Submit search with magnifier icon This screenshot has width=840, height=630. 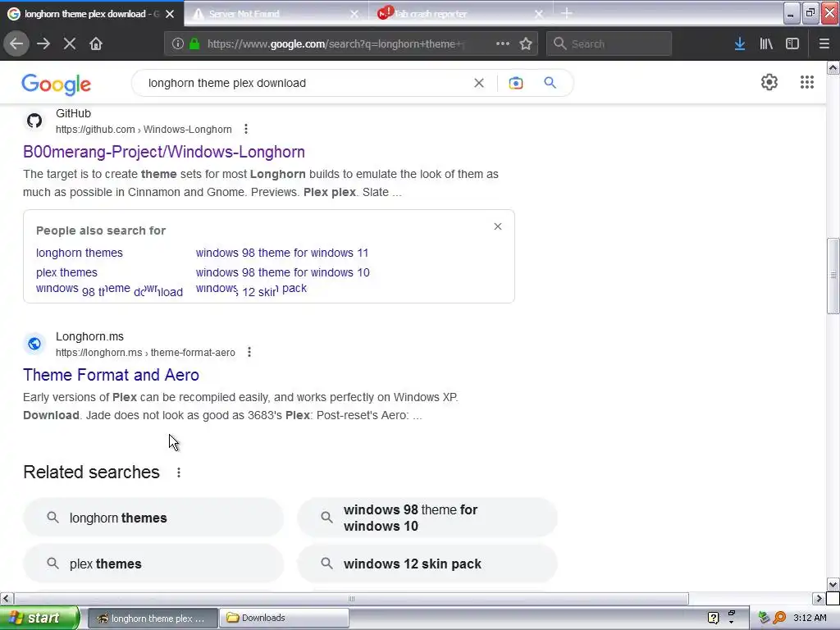coord(550,83)
